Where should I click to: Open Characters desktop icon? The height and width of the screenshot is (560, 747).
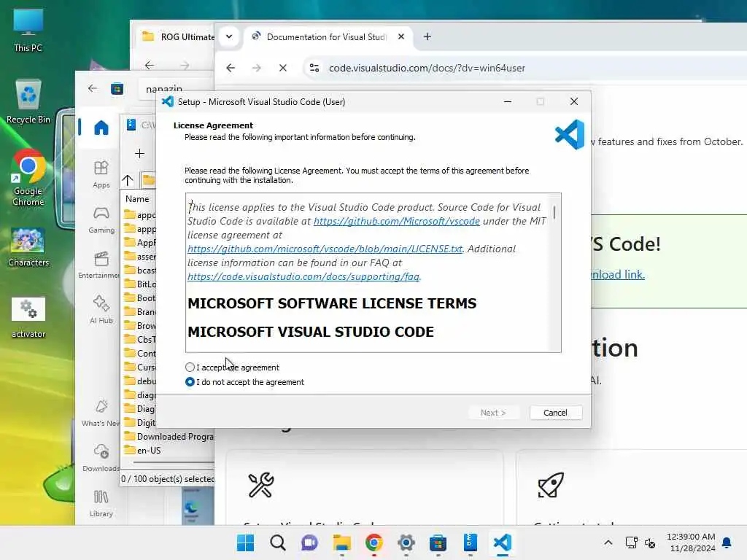click(28, 247)
